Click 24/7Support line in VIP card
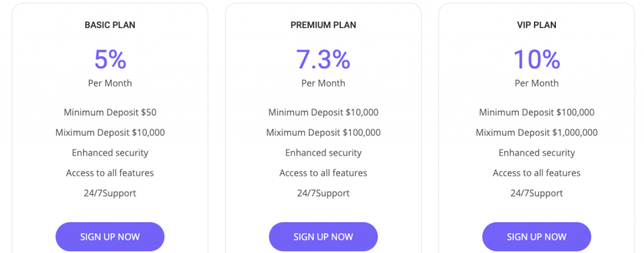 (x=537, y=193)
